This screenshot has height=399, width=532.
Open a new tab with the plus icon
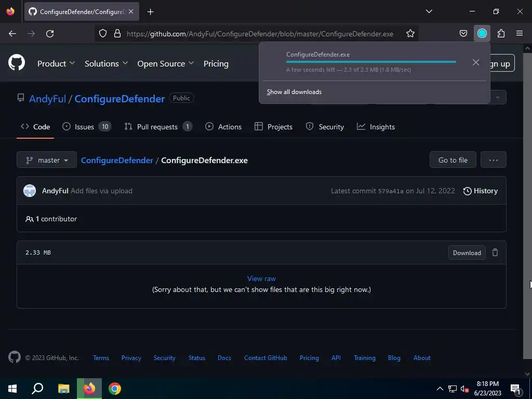tap(150, 12)
